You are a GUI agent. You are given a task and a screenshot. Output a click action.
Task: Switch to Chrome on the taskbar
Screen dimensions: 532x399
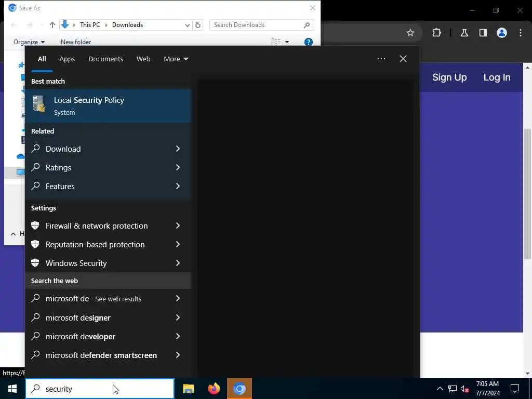[x=240, y=389]
